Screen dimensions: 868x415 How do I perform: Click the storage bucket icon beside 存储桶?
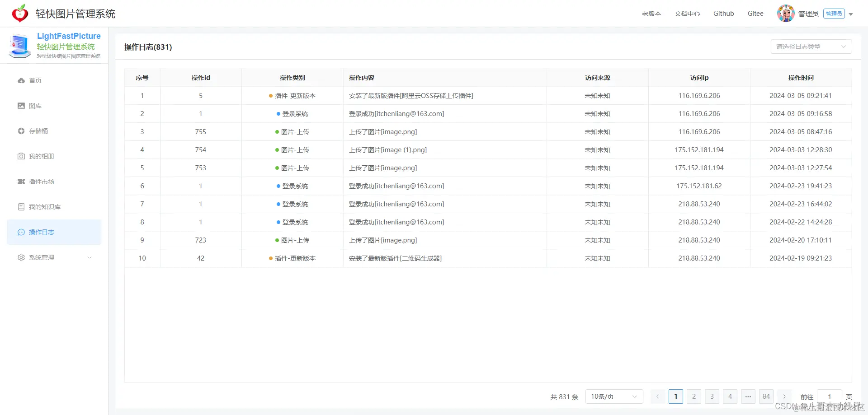(x=21, y=131)
